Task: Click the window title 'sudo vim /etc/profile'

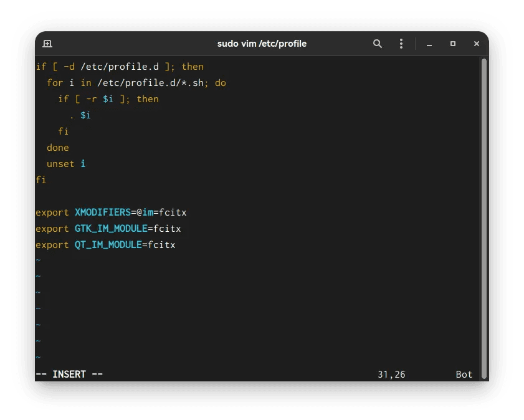Action: (262, 44)
